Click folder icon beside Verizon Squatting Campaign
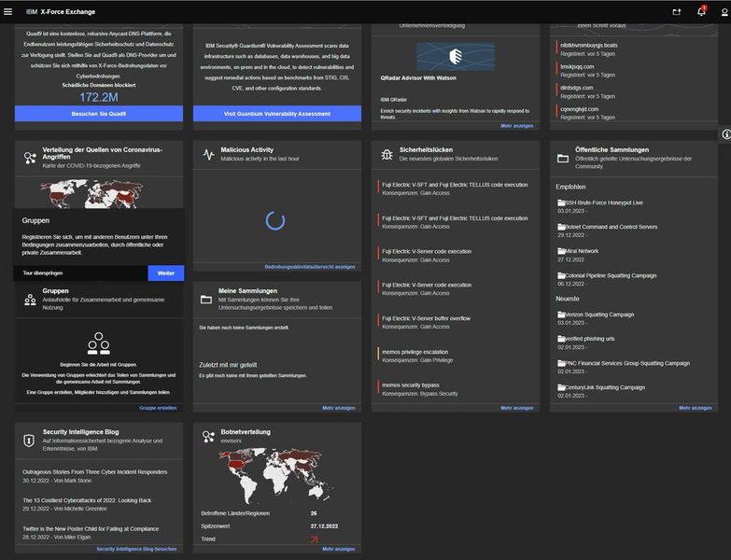Viewport: 731px width, 560px height. point(561,315)
